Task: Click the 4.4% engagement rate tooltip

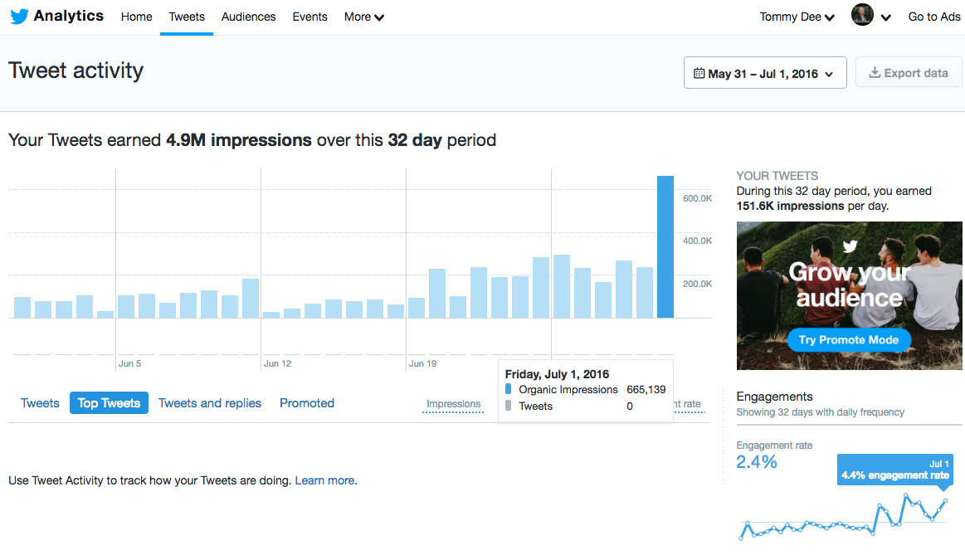Action: pyautogui.click(x=894, y=470)
